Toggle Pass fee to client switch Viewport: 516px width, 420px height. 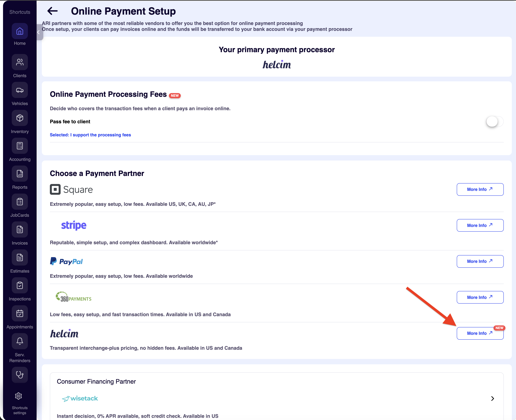pos(495,121)
